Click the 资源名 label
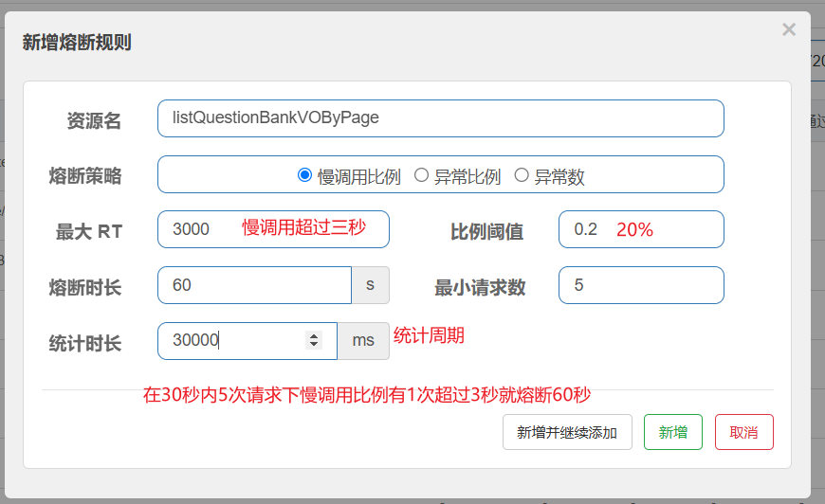825x504 pixels. click(x=94, y=120)
